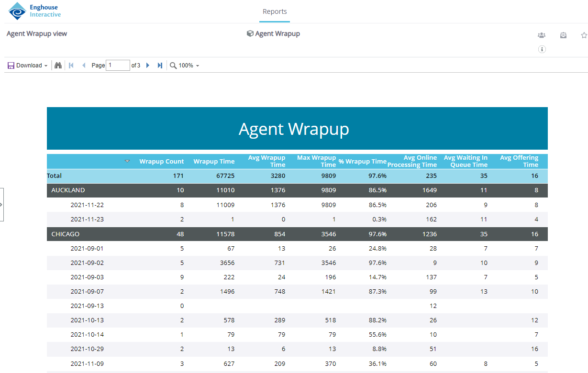Viewport: 588px width, 373px height.
Task: View report information with the info icon
Action: pos(542,49)
